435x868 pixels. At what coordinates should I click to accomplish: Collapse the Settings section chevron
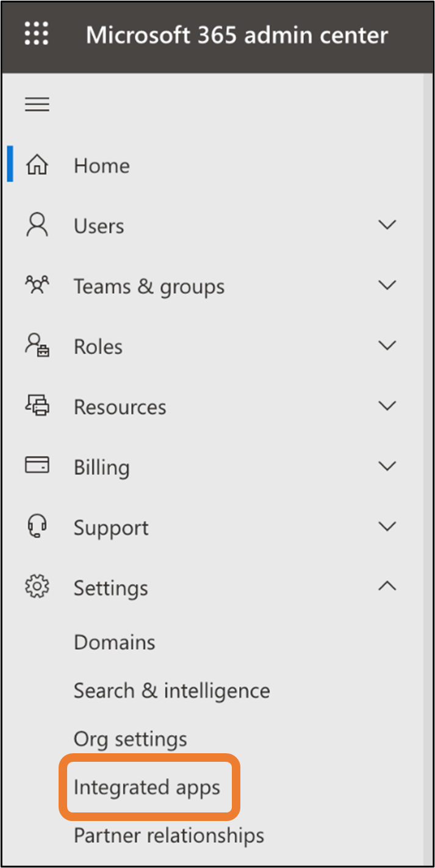coord(387,586)
